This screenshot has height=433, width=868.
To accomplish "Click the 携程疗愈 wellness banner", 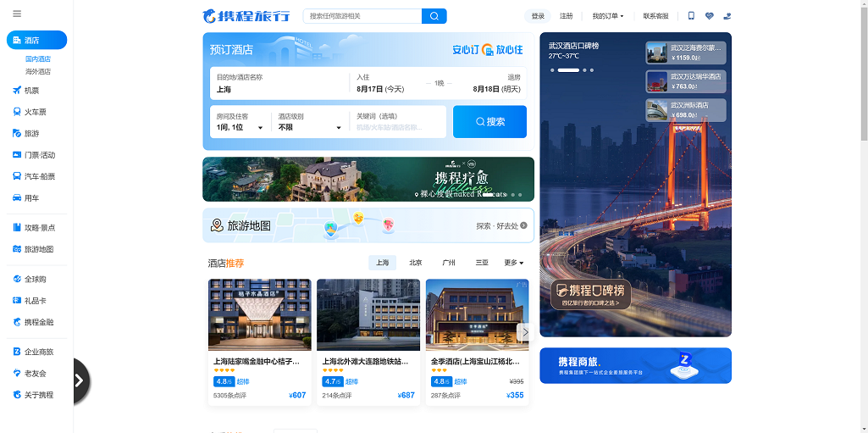I will coord(368,179).
